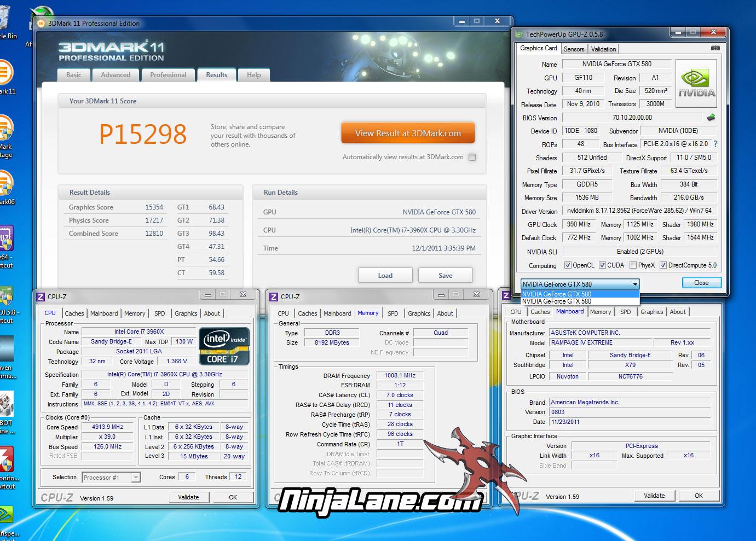Open Caches tab in CPU-Z CPU window

click(x=74, y=313)
